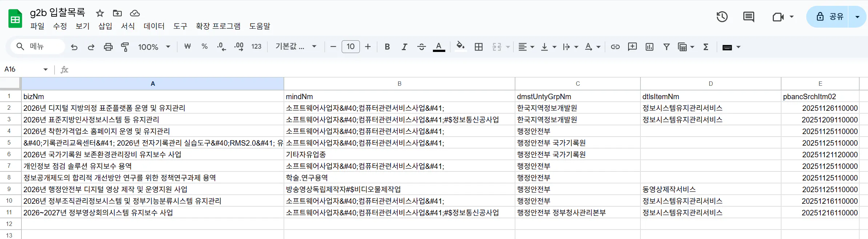Open the functions sigma menu
The image size is (868, 239).
point(706,47)
